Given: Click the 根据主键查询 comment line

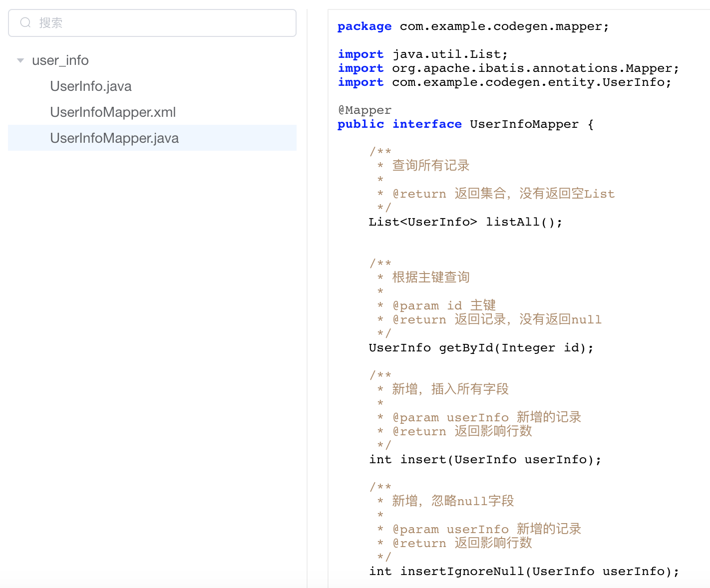Looking at the screenshot, I should (423, 278).
